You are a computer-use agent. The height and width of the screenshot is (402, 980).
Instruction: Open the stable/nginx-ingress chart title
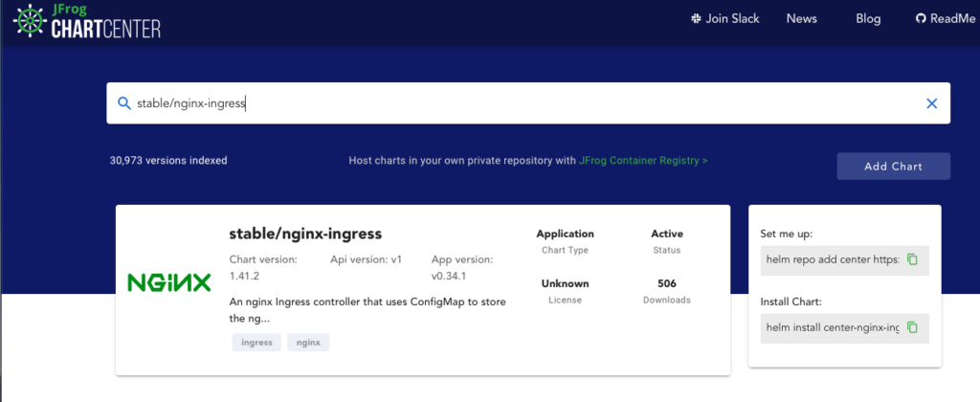coord(305,233)
